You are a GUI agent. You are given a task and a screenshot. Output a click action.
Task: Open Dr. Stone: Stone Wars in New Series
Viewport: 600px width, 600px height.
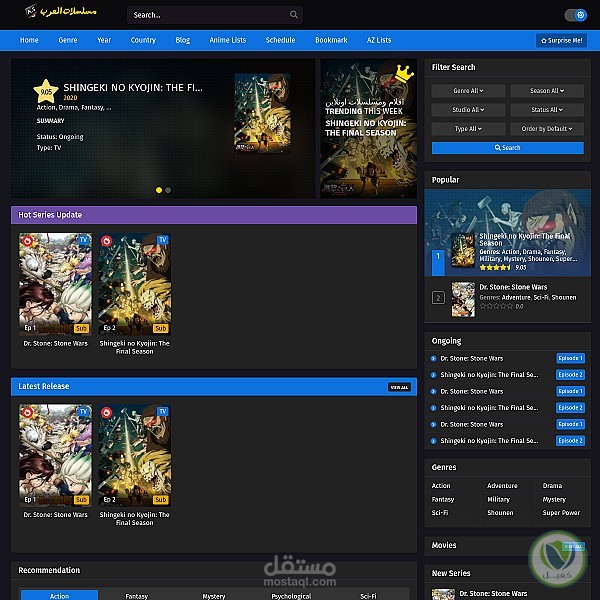point(493,594)
